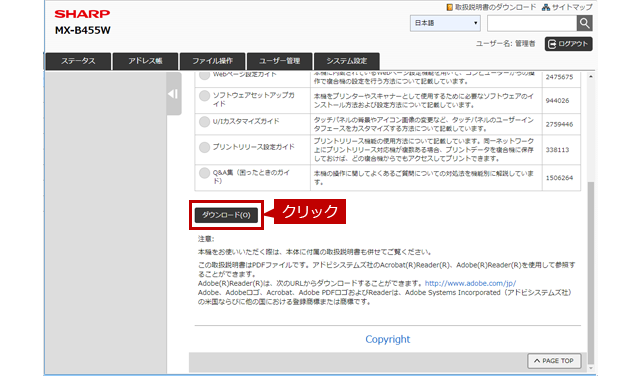640x376 pixels.
Task: Click the file size value 1506264
Action: tap(559, 178)
